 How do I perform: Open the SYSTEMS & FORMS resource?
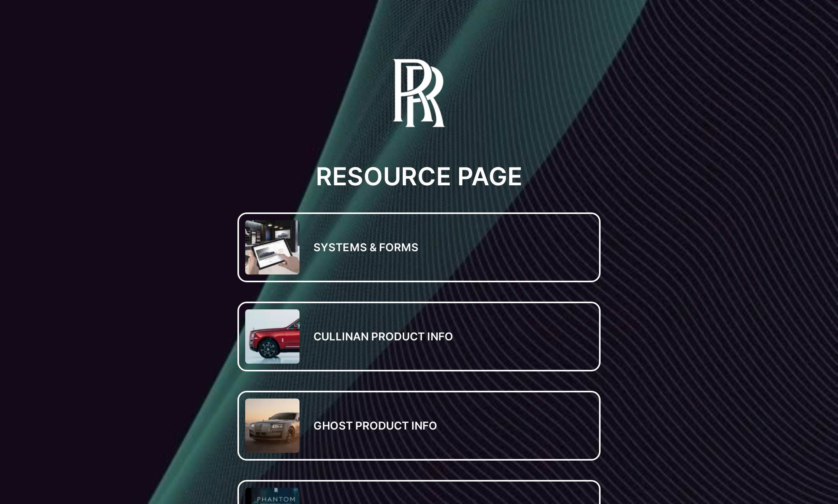419,247
